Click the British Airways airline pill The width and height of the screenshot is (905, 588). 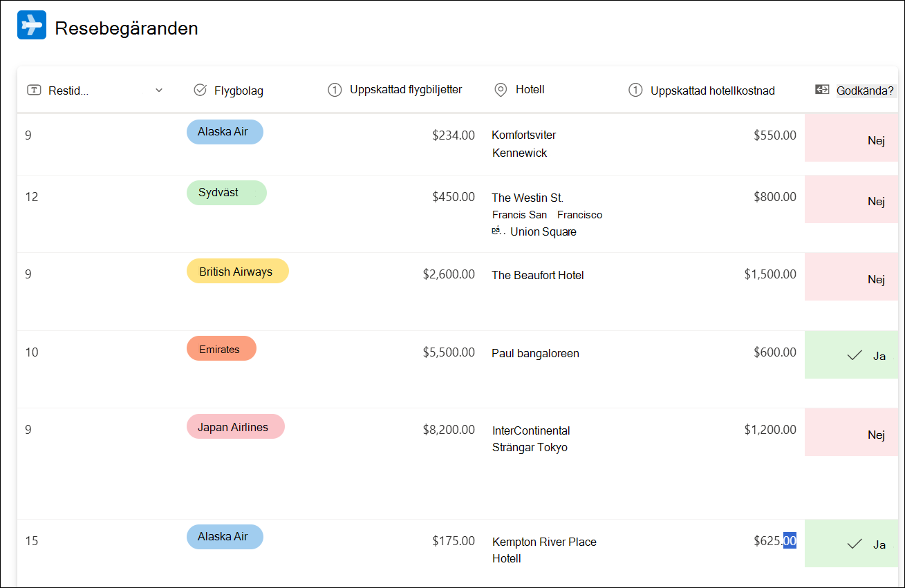click(x=238, y=271)
